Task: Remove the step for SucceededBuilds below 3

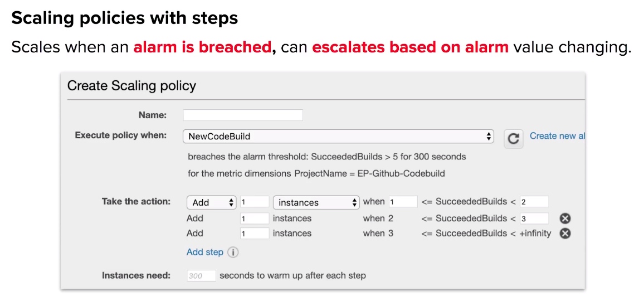Action: (565, 219)
